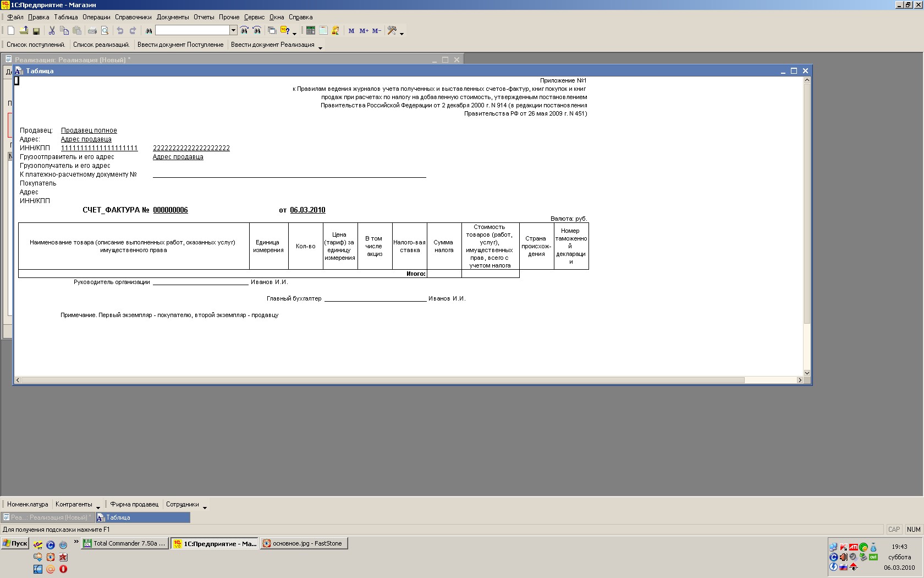Viewport: 924px width, 578px height.
Task: Click the Итого: cell in table
Action: pyautogui.click(x=416, y=274)
